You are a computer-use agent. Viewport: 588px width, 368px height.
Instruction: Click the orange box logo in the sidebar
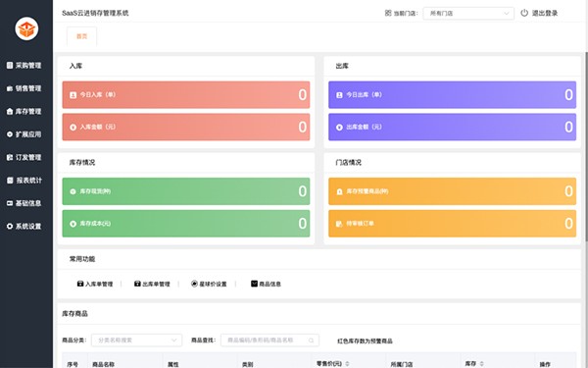pos(26,28)
